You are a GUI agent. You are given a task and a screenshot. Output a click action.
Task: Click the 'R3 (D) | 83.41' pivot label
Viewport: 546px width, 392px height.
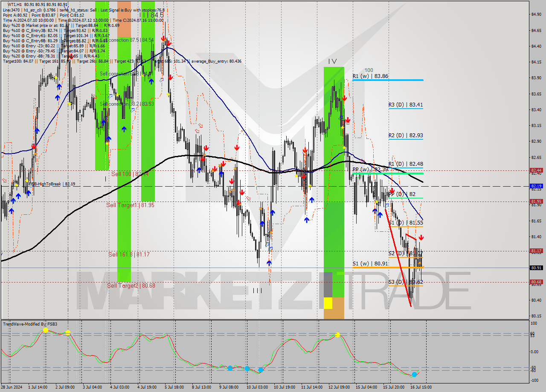(x=406, y=104)
